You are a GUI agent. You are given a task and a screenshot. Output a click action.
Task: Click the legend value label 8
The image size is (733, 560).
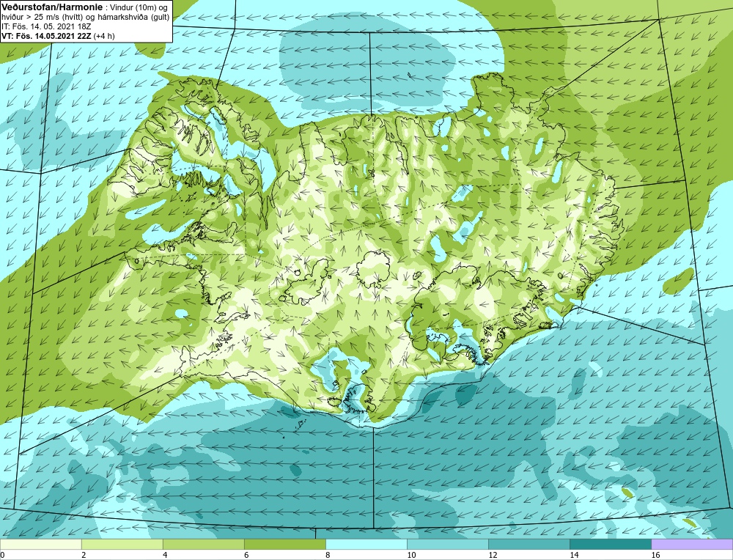tap(328, 555)
